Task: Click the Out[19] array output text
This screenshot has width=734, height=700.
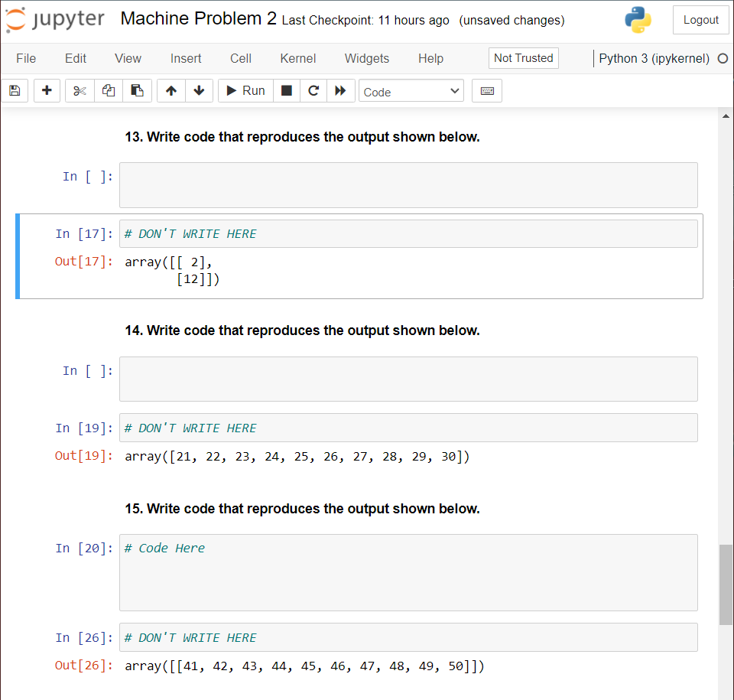Action: coord(297,457)
